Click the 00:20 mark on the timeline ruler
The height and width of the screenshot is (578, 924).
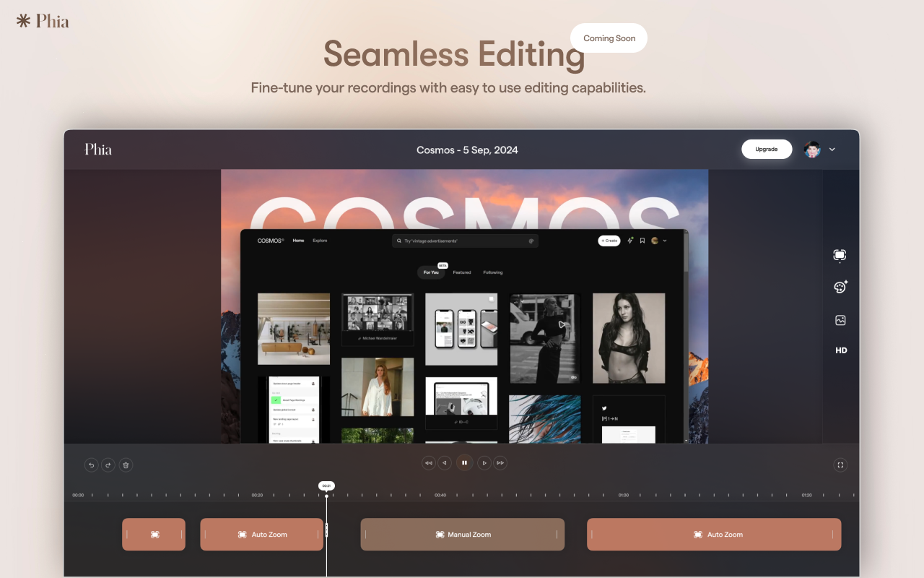coord(257,495)
